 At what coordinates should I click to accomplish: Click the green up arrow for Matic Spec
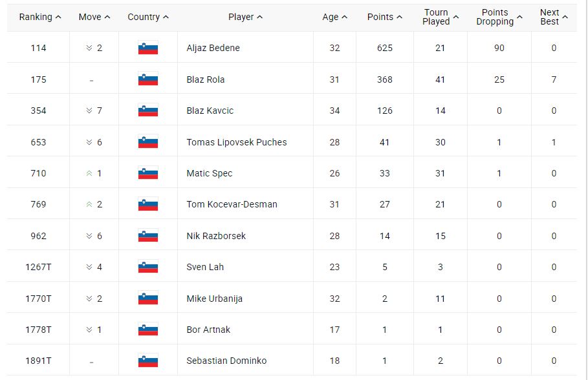(x=89, y=173)
